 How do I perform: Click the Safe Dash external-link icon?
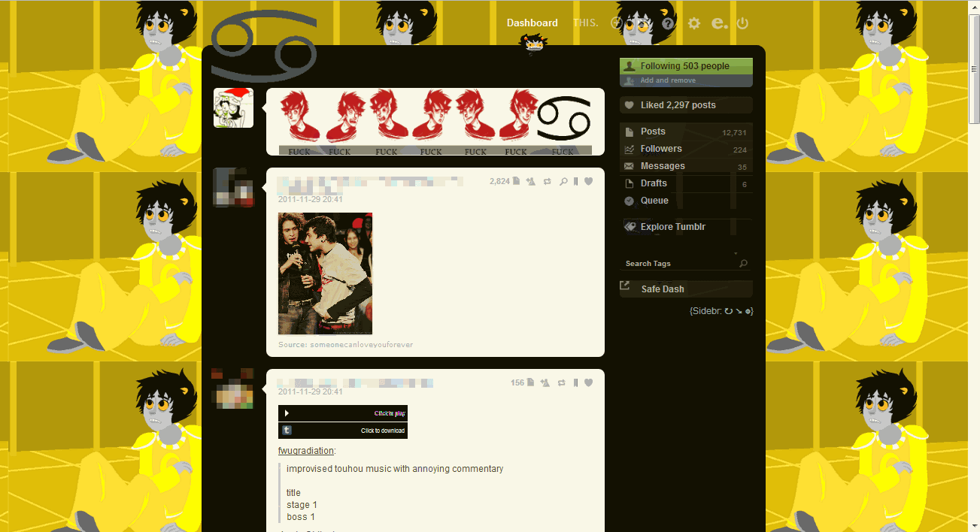coord(624,286)
